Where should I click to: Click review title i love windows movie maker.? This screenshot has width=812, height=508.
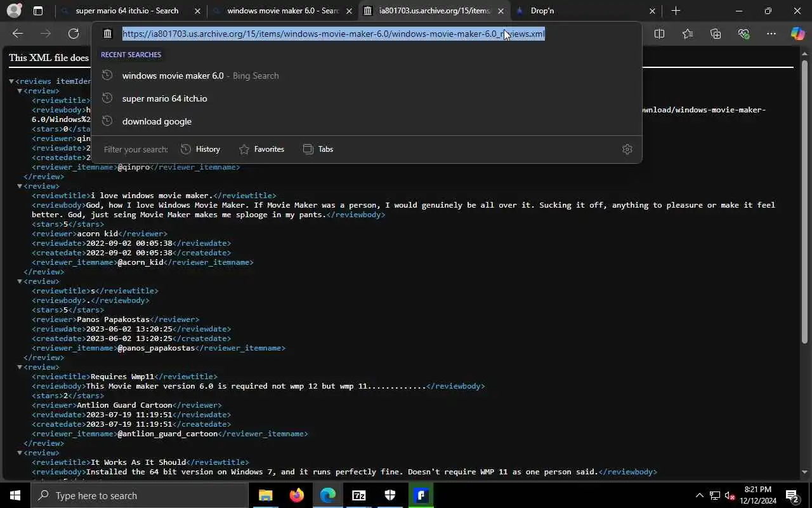[152, 196]
